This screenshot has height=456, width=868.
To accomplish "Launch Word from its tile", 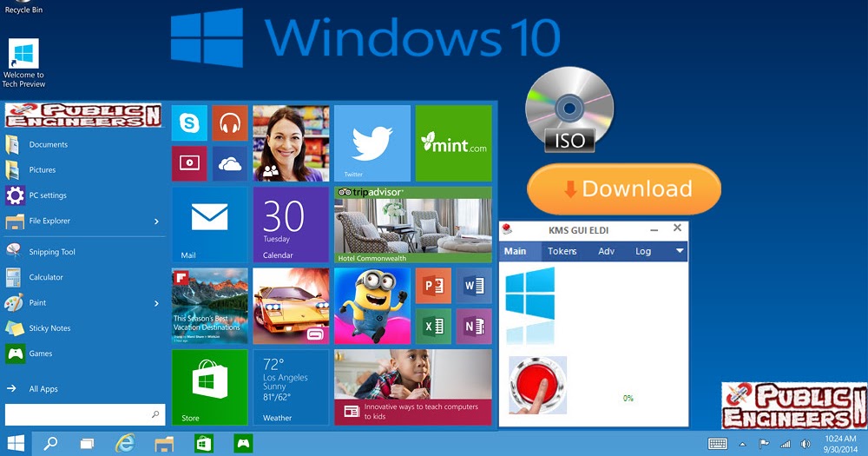I will point(475,286).
